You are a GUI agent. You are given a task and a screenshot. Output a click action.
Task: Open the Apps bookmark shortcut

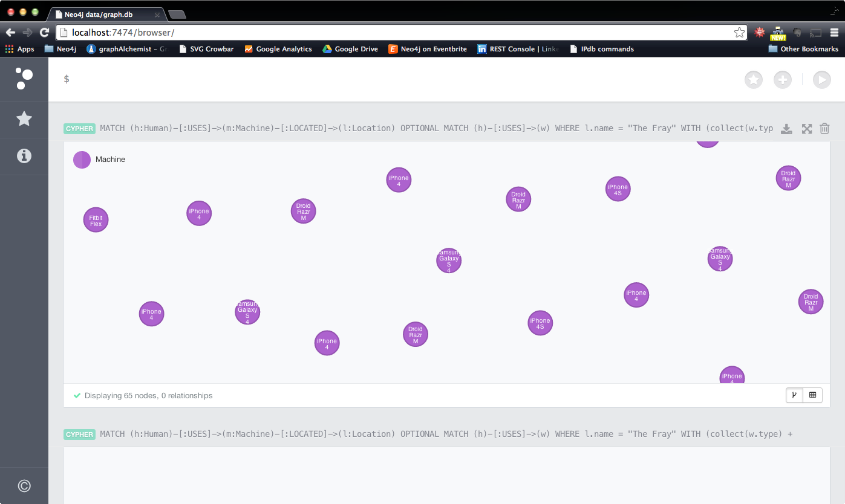point(20,49)
